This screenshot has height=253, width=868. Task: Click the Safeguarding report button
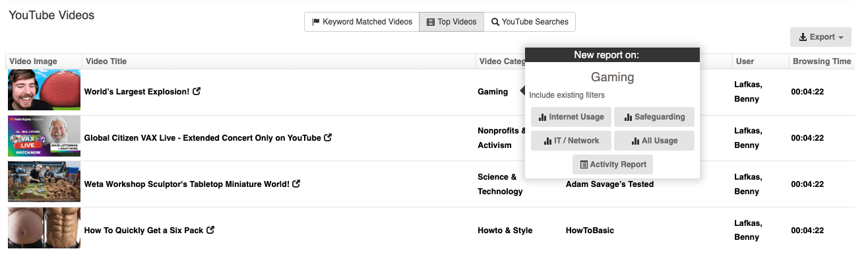coord(654,117)
